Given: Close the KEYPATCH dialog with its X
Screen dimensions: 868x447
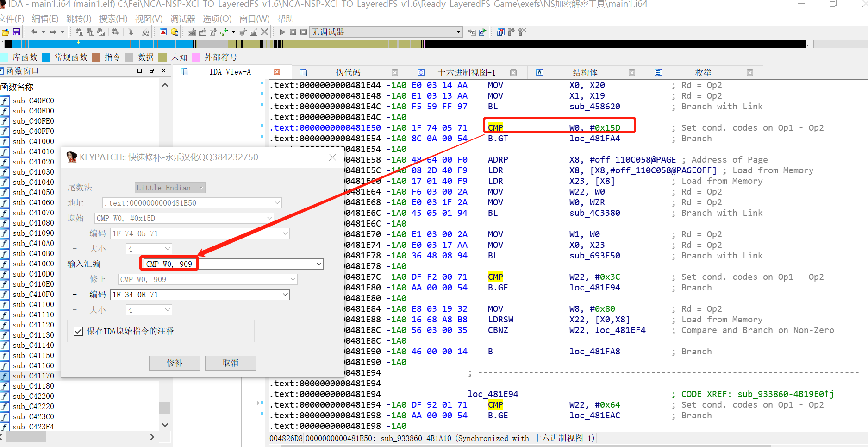Looking at the screenshot, I should [332, 157].
